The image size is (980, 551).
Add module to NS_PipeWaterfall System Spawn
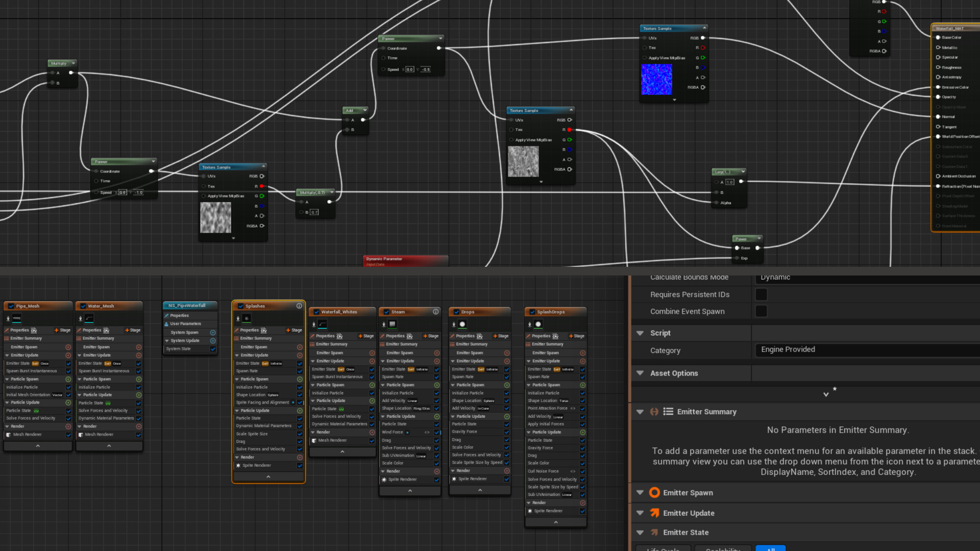(x=213, y=332)
